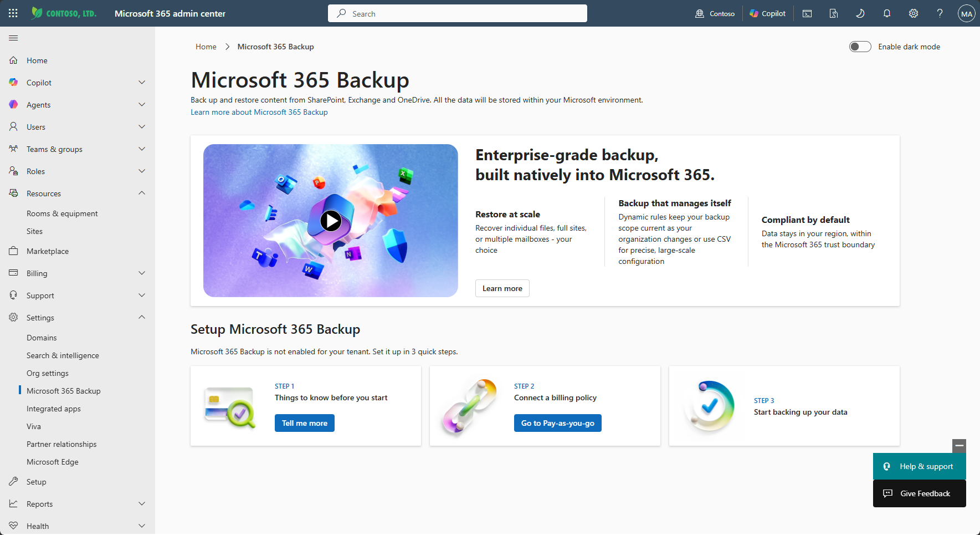Click the Tell me more button
The image size is (980, 535).
(305, 423)
